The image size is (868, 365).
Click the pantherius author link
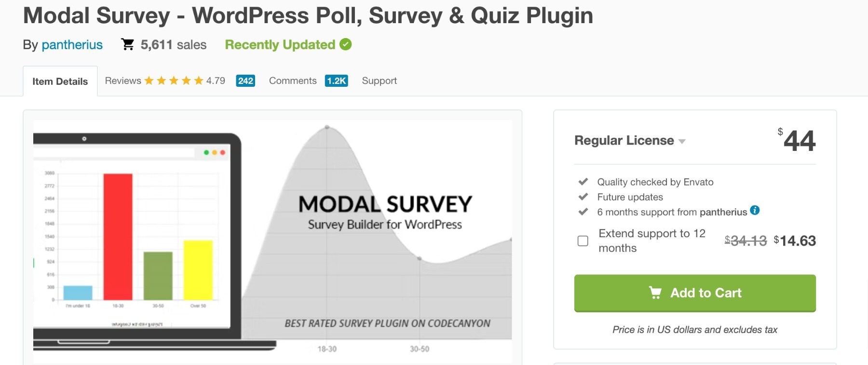pos(72,45)
